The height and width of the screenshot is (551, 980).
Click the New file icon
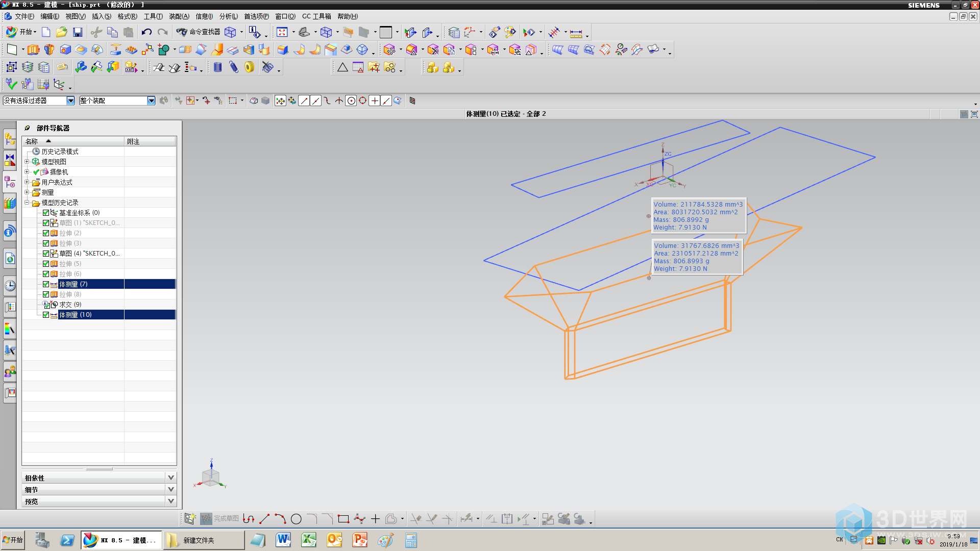point(46,32)
